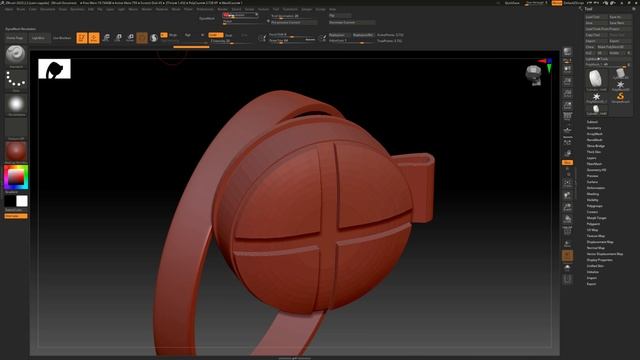
Task: Expand the UV Map sub-palette
Action: click(x=592, y=230)
